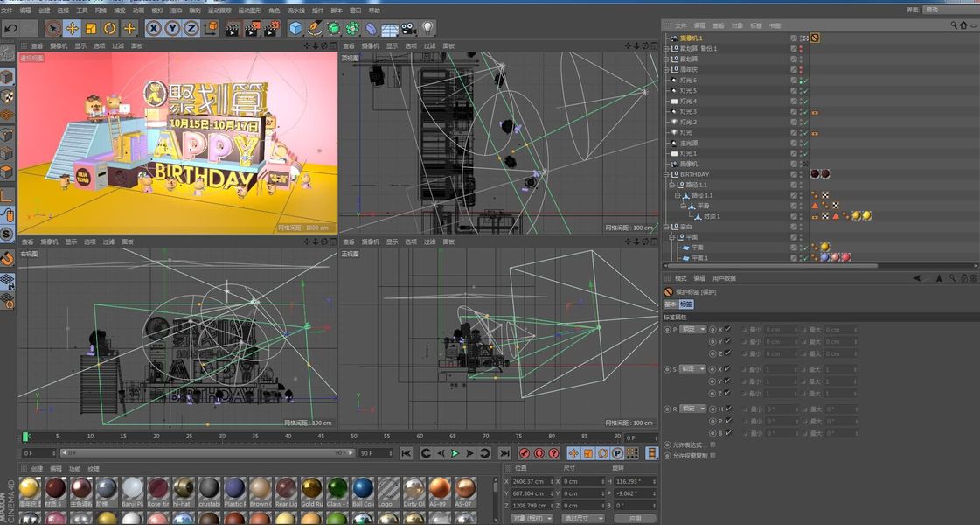Open the R 锁定 dropdown in tag properties
Viewport: 980px width, 525px height.
(x=692, y=409)
